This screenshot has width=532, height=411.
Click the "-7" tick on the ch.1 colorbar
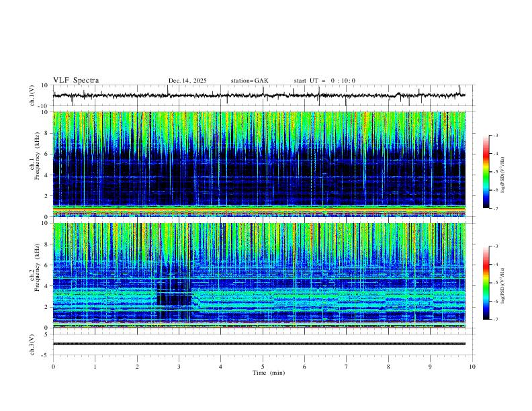495,208
